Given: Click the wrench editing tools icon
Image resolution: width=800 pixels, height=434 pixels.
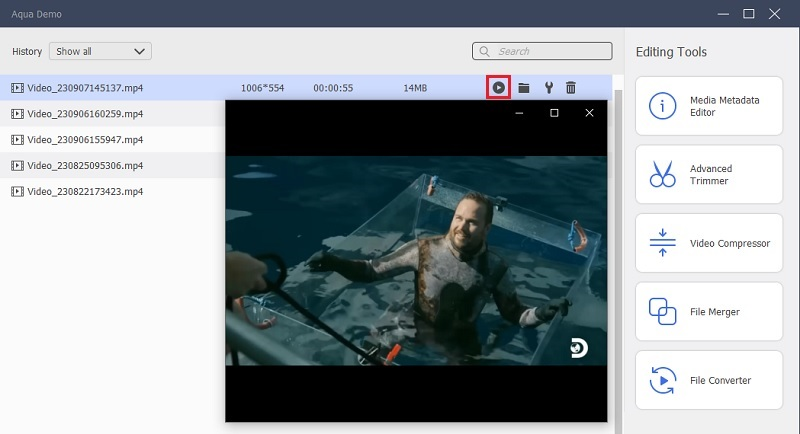Looking at the screenshot, I should (548, 88).
